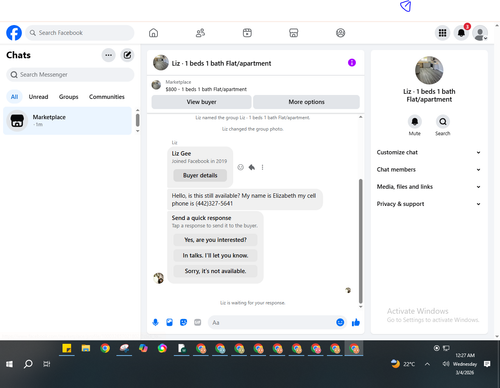Click the listing photo in conversation header
Viewport: 500px width, 388px height.
[161, 63]
